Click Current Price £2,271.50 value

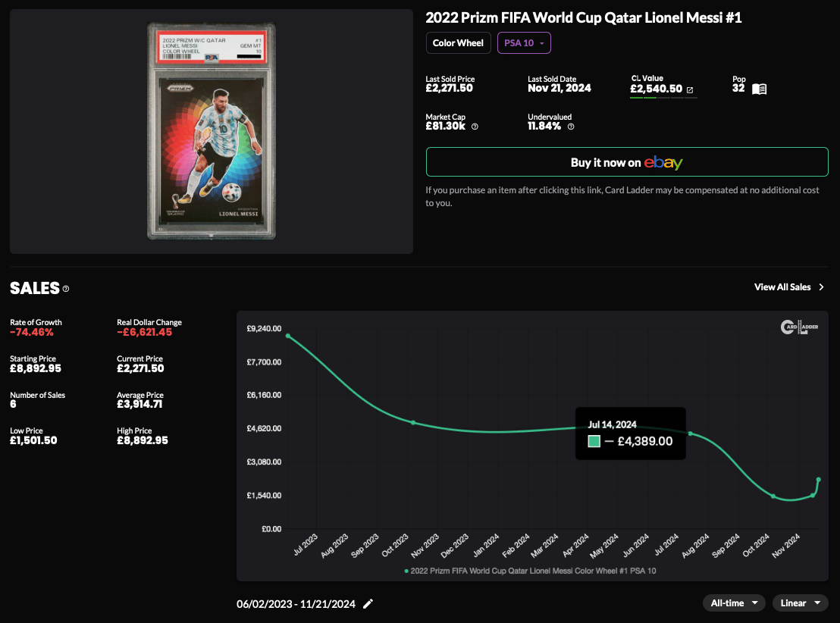point(140,368)
